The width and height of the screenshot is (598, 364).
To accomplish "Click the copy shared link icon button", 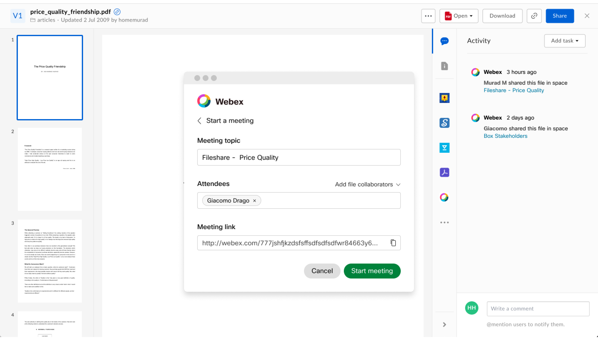I will click(534, 16).
